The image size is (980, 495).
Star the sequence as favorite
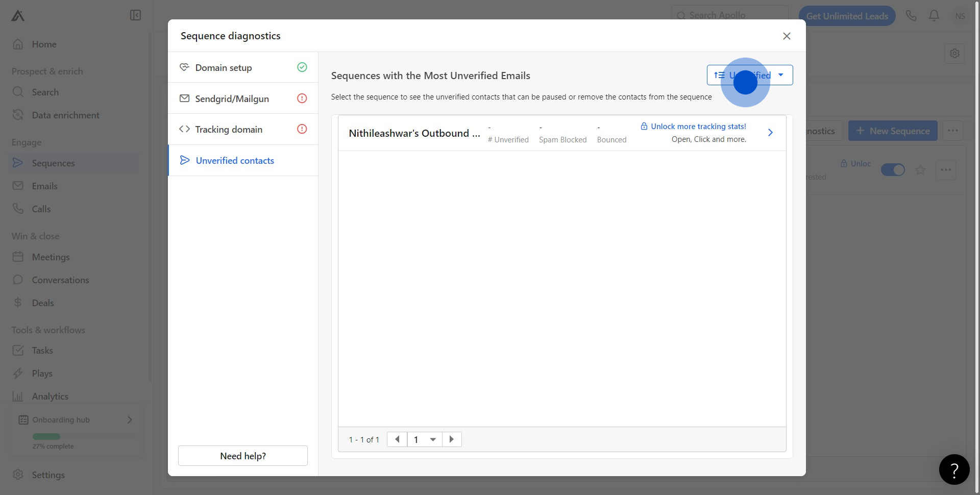(x=920, y=170)
